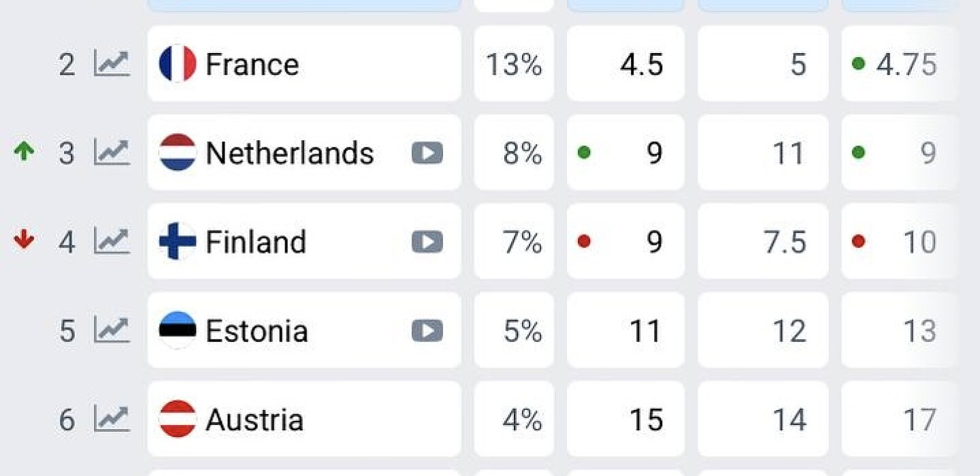Click Austria's 15 odds cell
The height and width of the screenshot is (476, 980).
(x=625, y=419)
